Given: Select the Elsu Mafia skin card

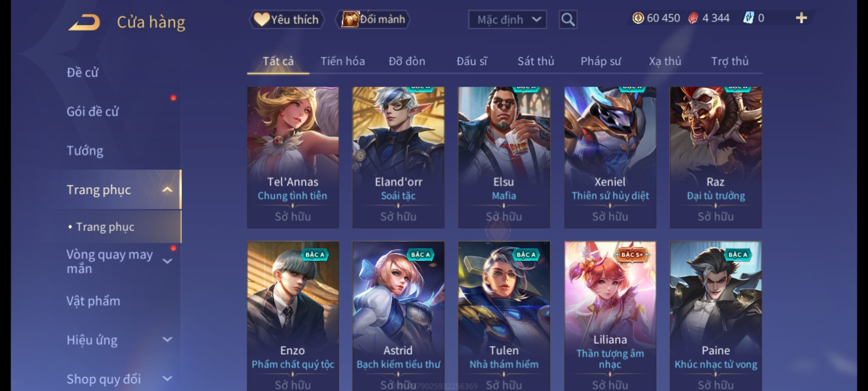Looking at the screenshot, I should click(504, 157).
